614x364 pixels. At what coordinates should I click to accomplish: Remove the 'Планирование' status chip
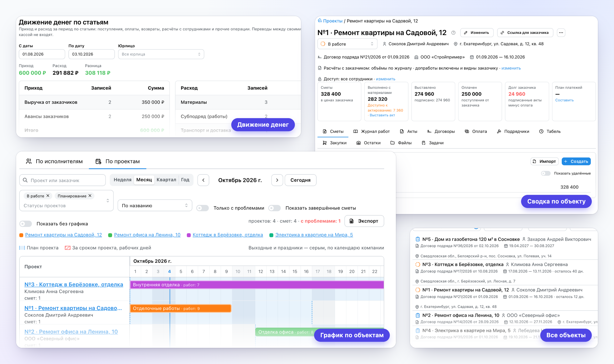pos(90,196)
